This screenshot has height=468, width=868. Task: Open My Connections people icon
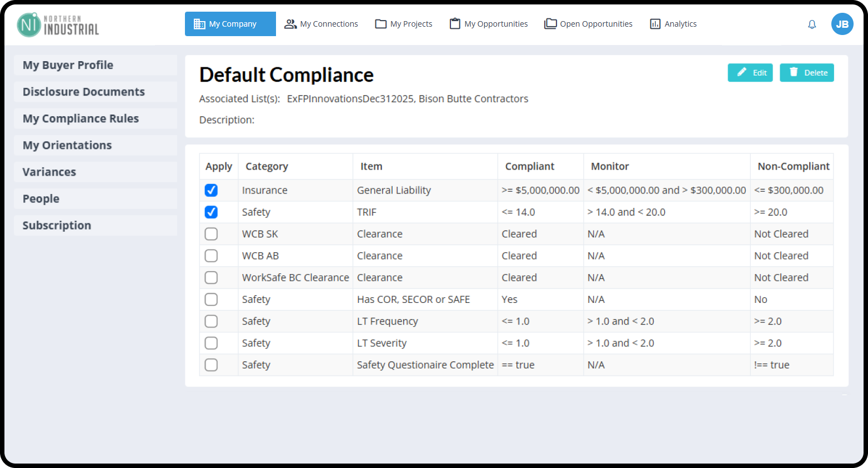[x=290, y=24]
